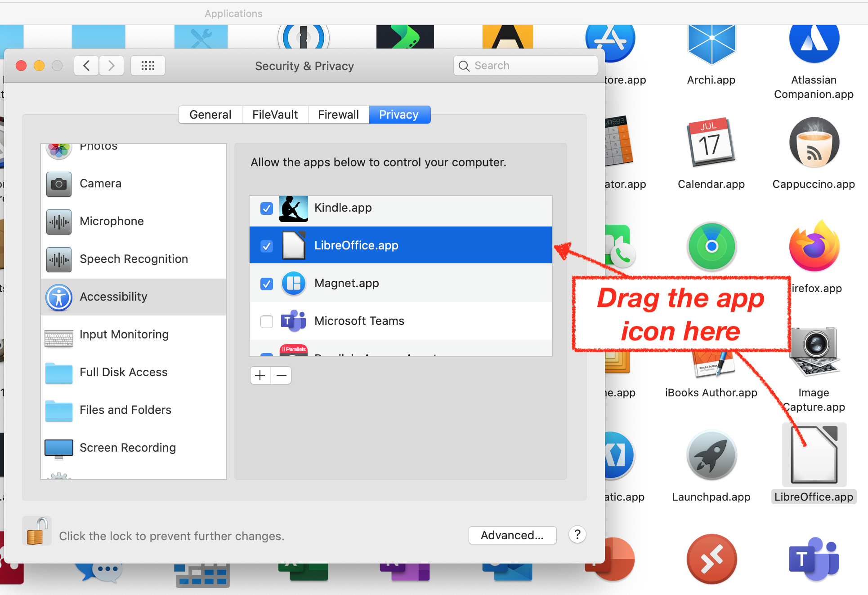Toggle the Magnet.app checkbox

267,284
